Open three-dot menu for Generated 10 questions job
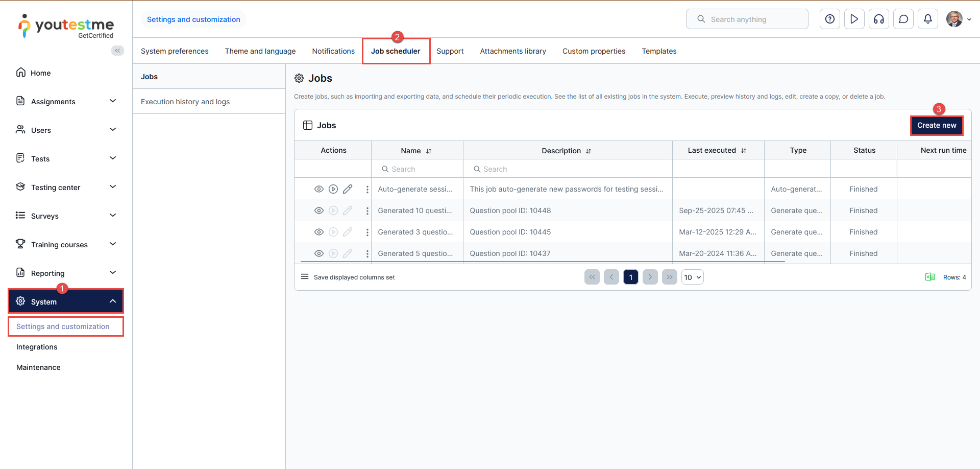 pyautogui.click(x=367, y=210)
